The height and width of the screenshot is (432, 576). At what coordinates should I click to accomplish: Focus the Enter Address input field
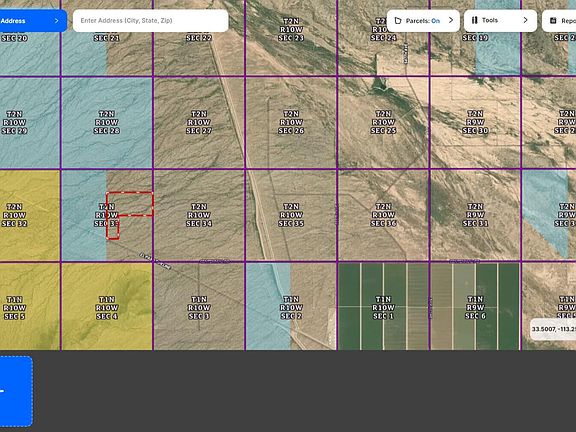151,21
